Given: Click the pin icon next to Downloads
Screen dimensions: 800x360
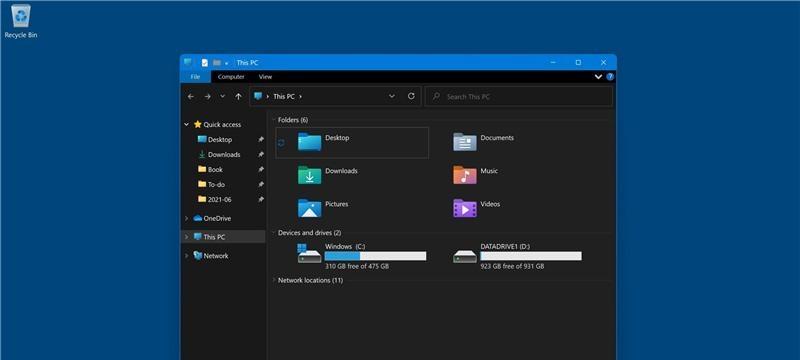Looking at the screenshot, I should pyautogui.click(x=261, y=155).
